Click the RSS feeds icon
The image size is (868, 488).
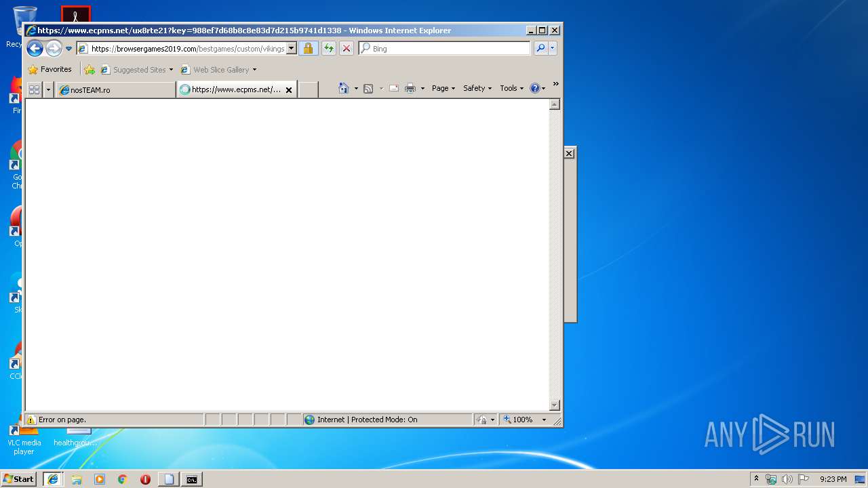(368, 88)
